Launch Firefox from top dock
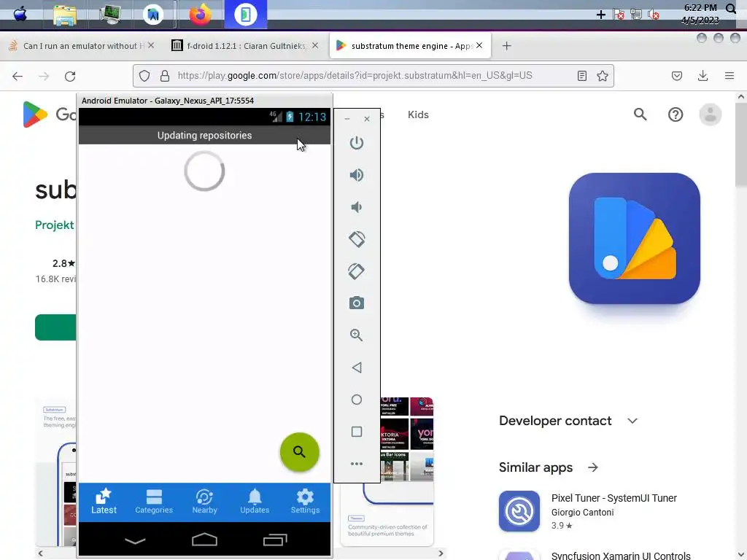 pyautogui.click(x=200, y=14)
